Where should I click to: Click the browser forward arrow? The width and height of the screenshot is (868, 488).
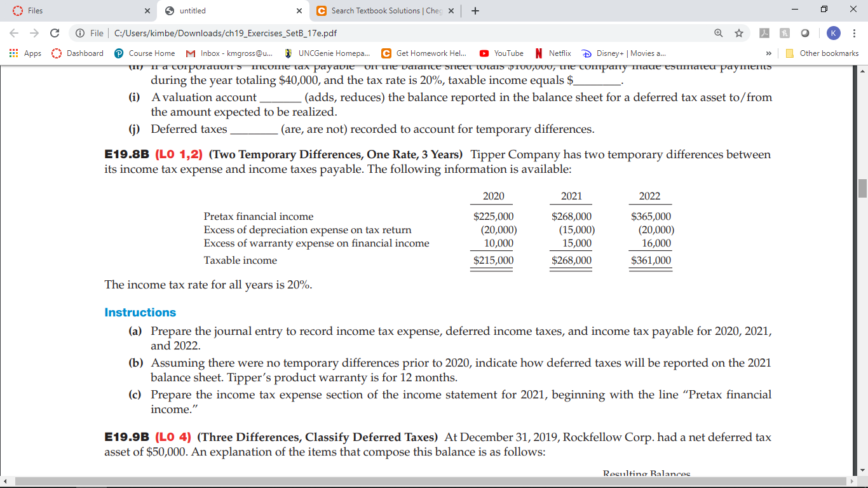pyautogui.click(x=35, y=32)
